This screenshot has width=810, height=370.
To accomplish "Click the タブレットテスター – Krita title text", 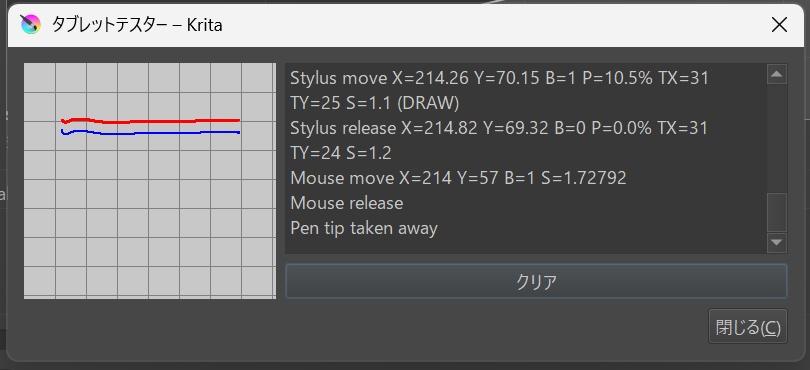I will click(137, 25).
